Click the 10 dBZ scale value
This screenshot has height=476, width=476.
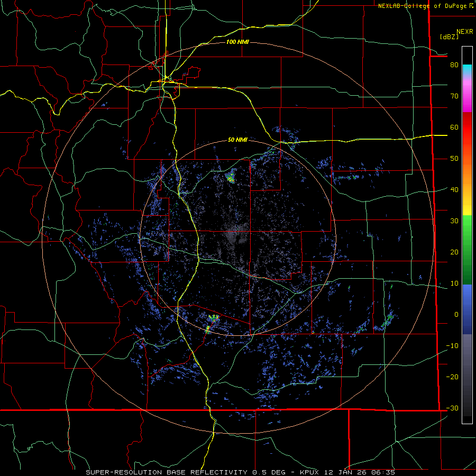(454, 283)
